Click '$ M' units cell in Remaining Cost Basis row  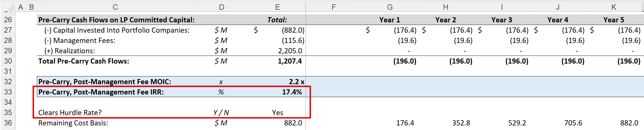click(221, 123)
